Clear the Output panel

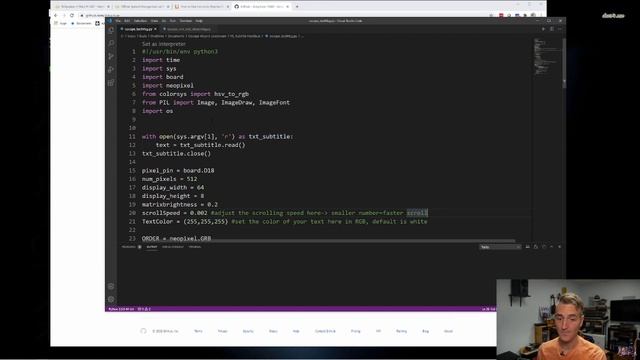tap(528, 247)
